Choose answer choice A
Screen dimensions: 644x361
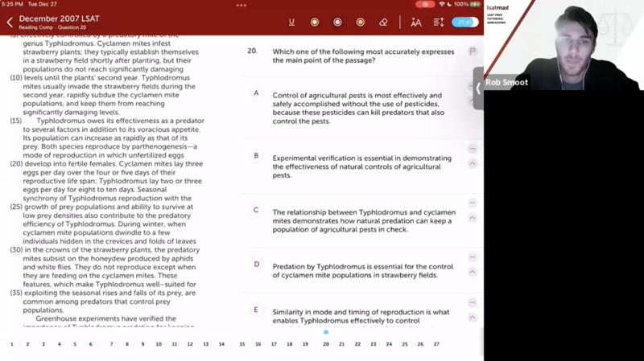256,93
